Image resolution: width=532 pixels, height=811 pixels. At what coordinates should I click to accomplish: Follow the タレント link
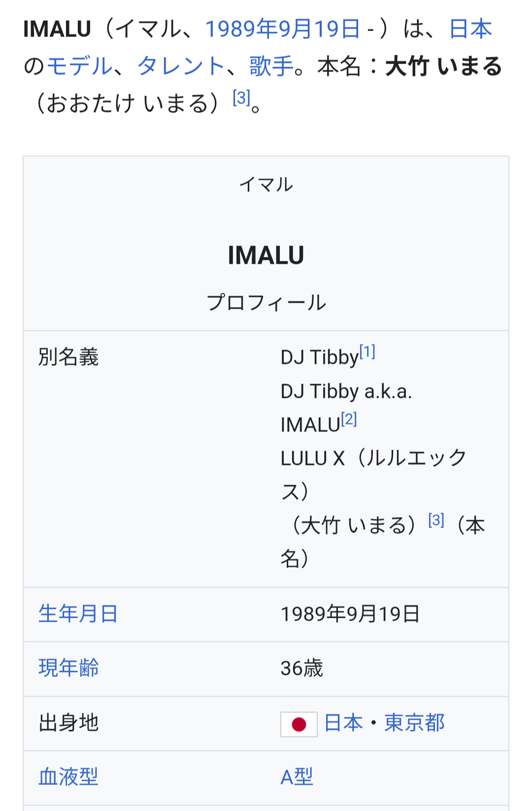click(x=181, y=66)
